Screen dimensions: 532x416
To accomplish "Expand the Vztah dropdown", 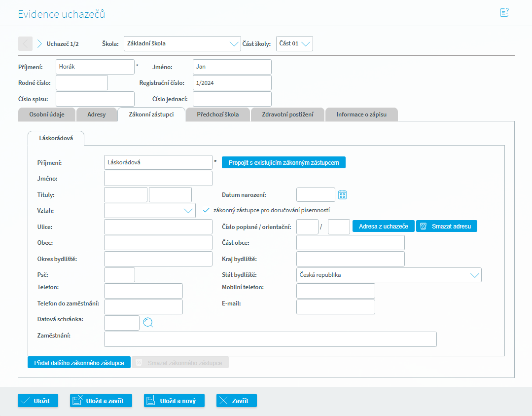I will point(188,211).
